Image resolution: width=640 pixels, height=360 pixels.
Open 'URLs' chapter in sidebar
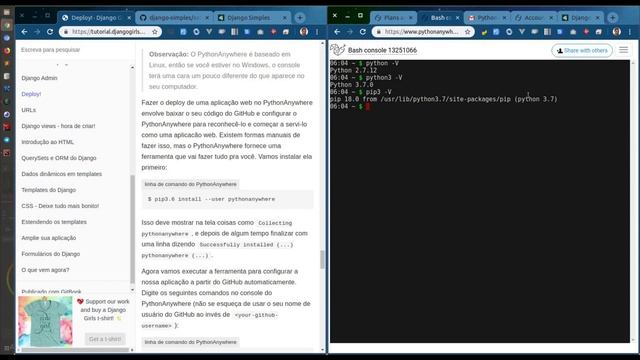(x=29, y=110)
